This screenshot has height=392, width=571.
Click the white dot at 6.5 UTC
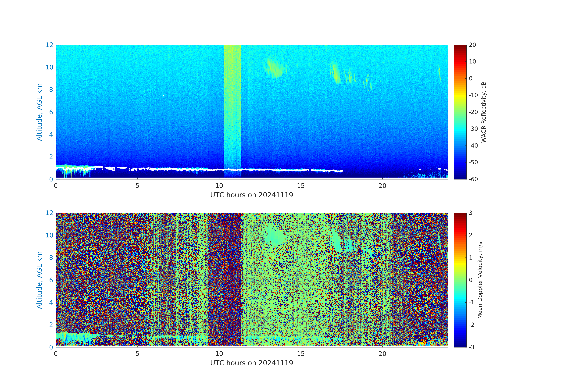163,96
